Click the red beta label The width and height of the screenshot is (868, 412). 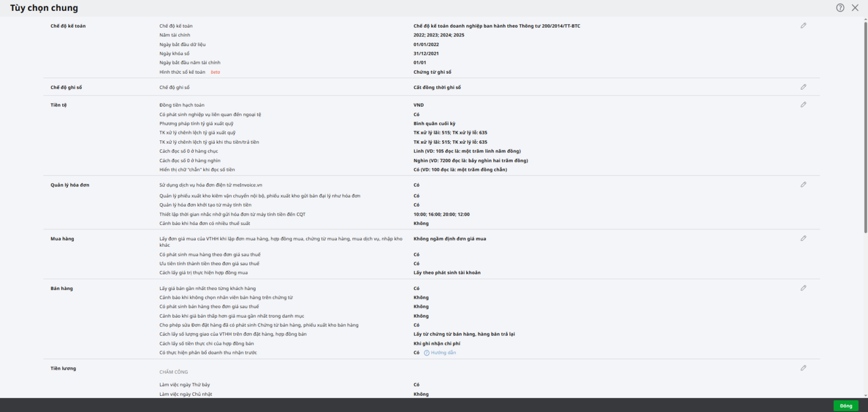click(215, 72)
